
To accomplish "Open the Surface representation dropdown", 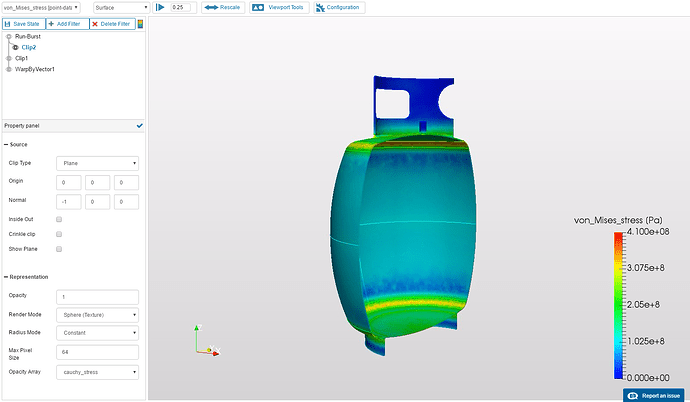I will coord(121,7).
